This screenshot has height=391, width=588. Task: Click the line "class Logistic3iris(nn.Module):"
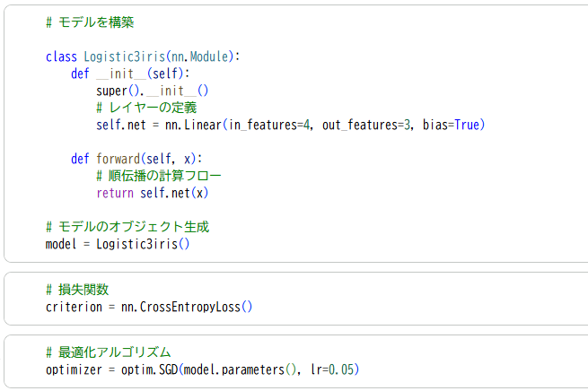click(143, 56)
